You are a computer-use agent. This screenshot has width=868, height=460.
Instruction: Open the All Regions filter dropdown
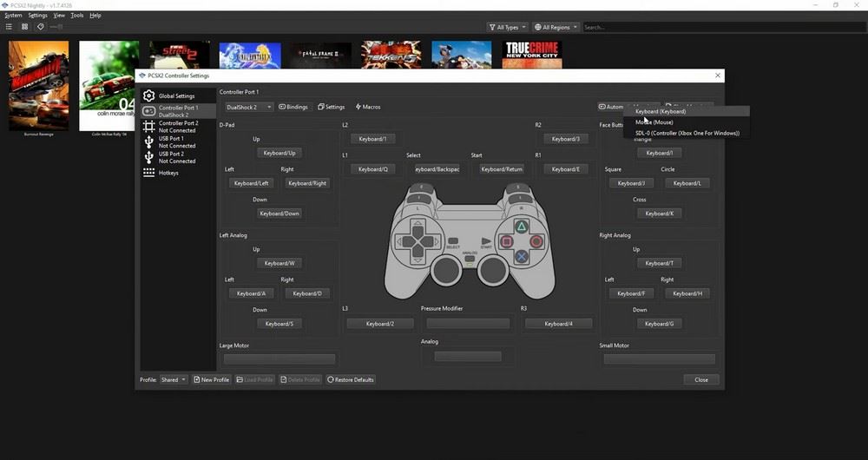[x=556, y=27]
